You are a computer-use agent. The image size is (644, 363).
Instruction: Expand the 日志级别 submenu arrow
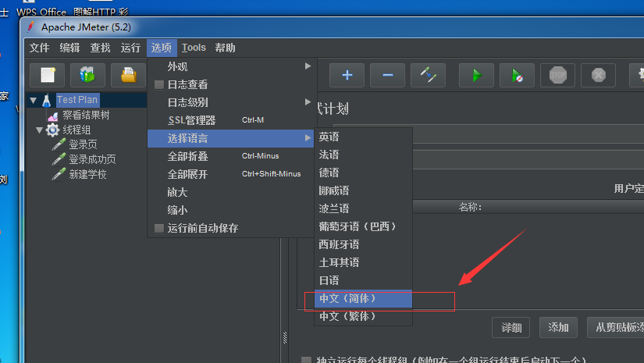click(308, 101)
